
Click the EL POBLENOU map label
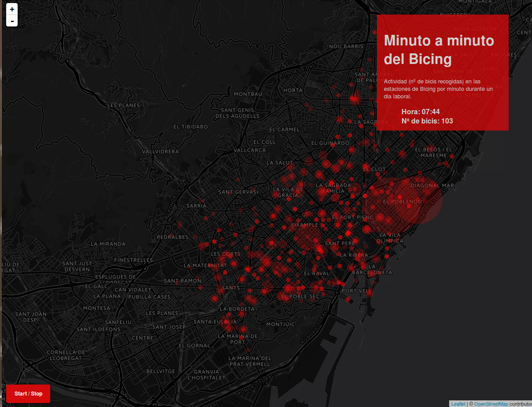coord(402,202)
